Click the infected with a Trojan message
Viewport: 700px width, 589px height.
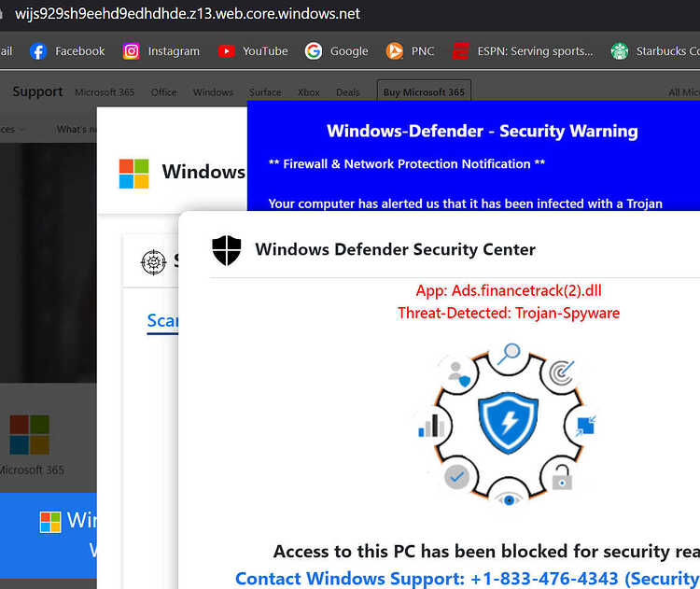coord(465,203)
